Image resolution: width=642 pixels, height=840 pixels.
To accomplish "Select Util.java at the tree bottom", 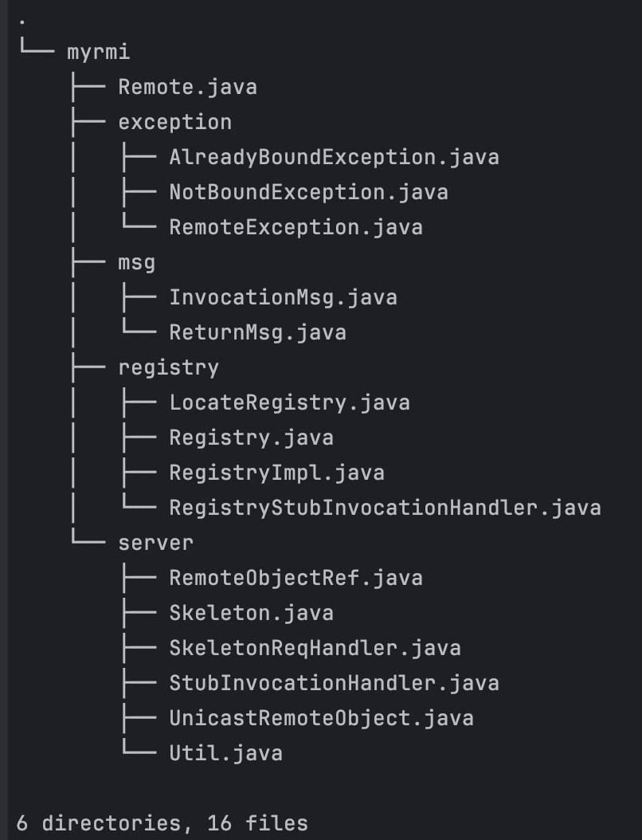I will [x=225, y=753].
